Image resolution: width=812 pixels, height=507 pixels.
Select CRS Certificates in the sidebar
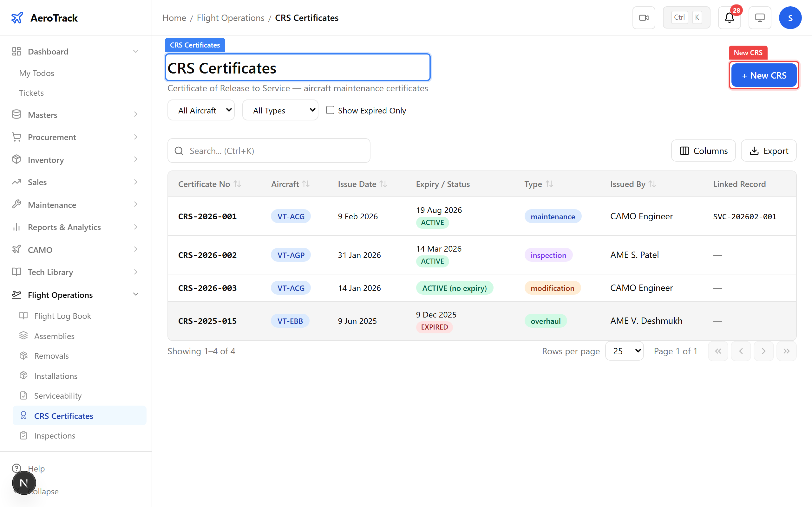(x=64, y=416)
